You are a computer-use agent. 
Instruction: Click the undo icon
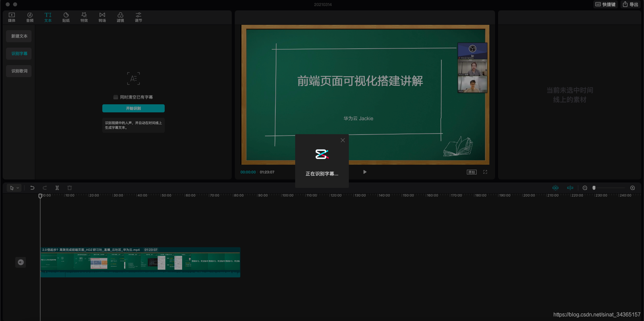tap(32, 188)
